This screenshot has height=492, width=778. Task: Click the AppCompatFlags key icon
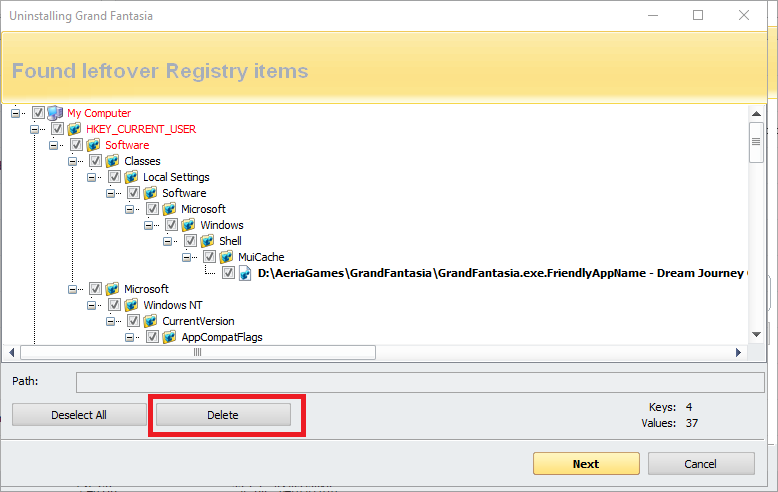pyautogui.click(x=169, y=337)
